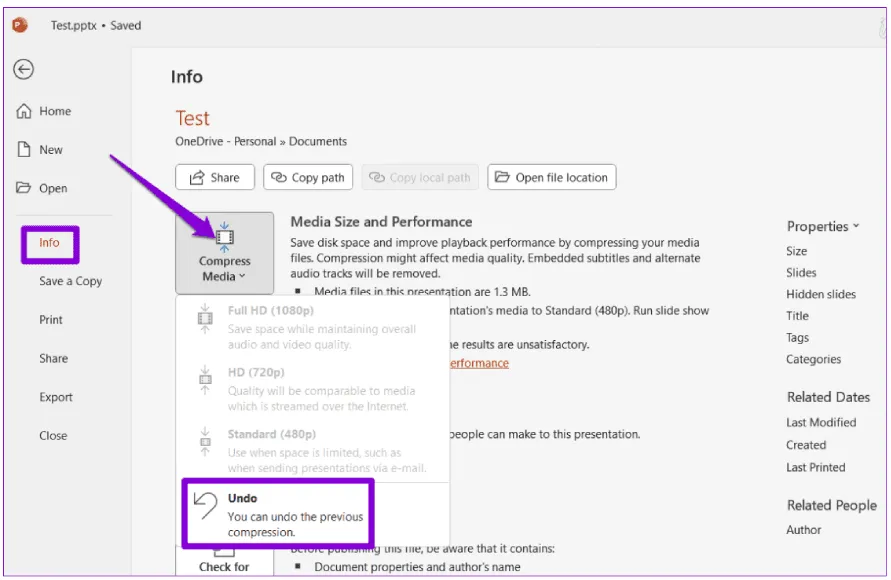This screenshot has height=580, width=891.
Task: Click the HD (720p) compression icon
Action: coord(205,381)
